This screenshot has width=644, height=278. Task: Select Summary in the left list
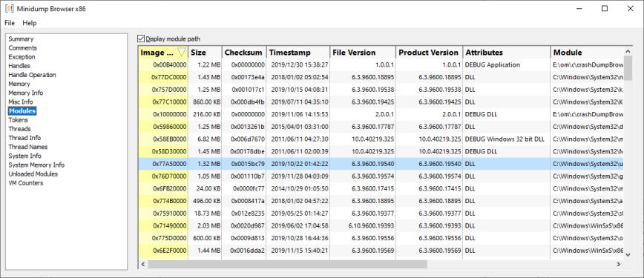(21, 39)
